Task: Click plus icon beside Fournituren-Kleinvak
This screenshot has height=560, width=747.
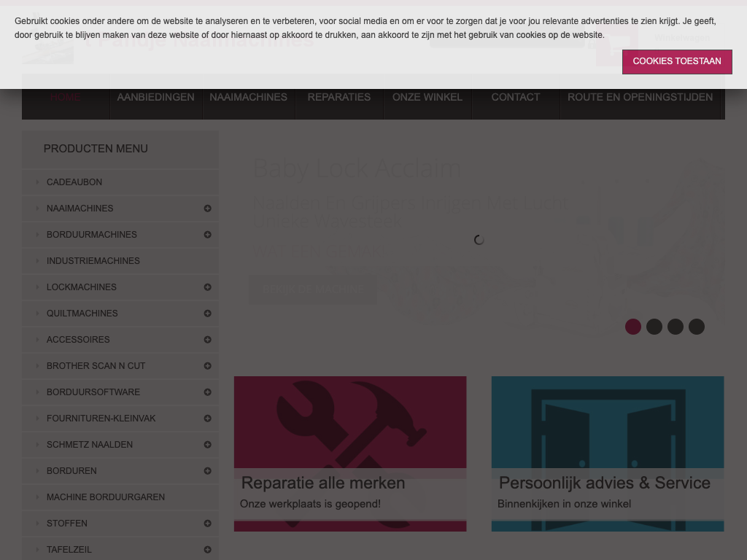Action: point(207,419)
